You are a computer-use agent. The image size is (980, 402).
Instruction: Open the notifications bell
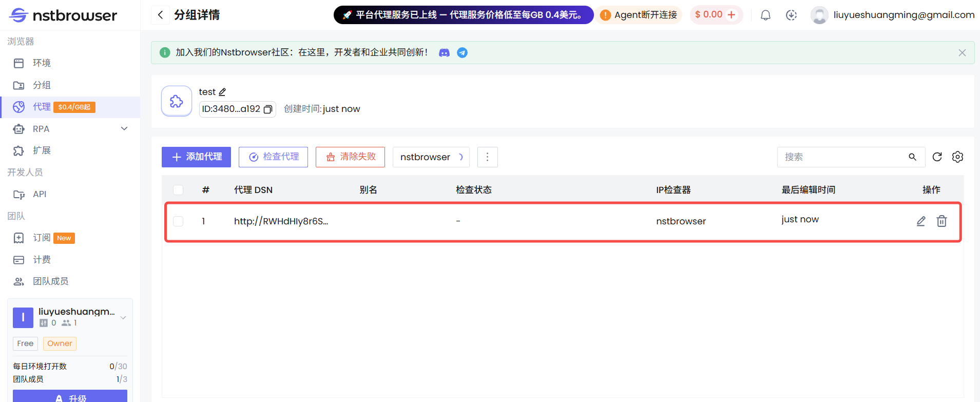click(765, 15)
